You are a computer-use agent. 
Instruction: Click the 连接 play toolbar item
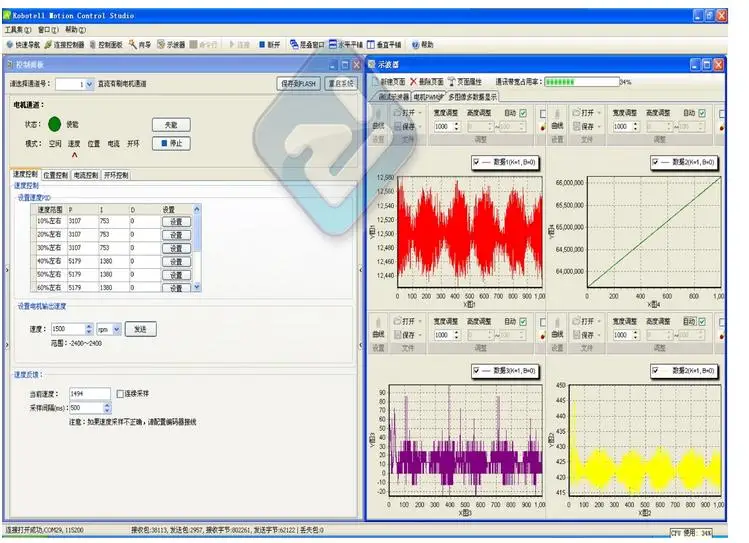239,44
